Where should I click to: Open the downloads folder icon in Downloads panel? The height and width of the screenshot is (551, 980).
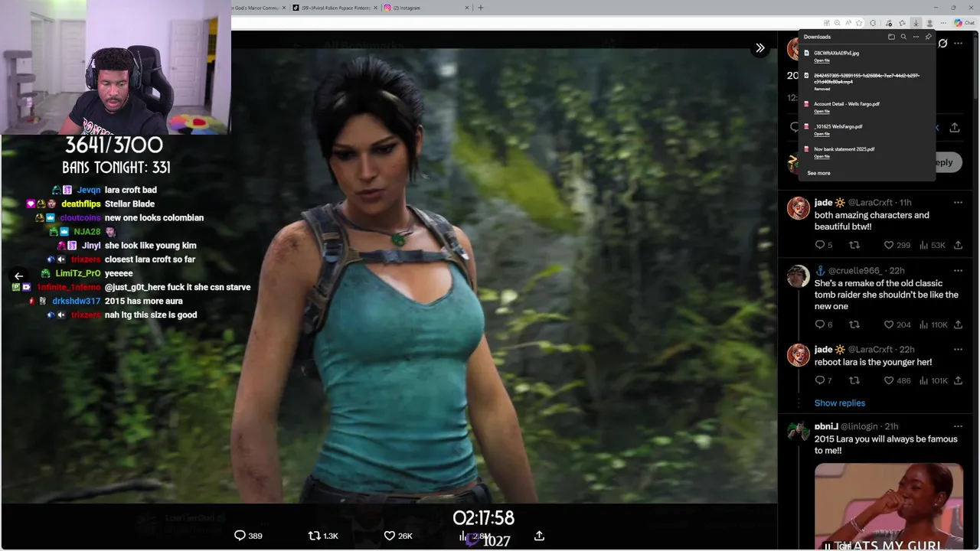[x=891, y=37]
